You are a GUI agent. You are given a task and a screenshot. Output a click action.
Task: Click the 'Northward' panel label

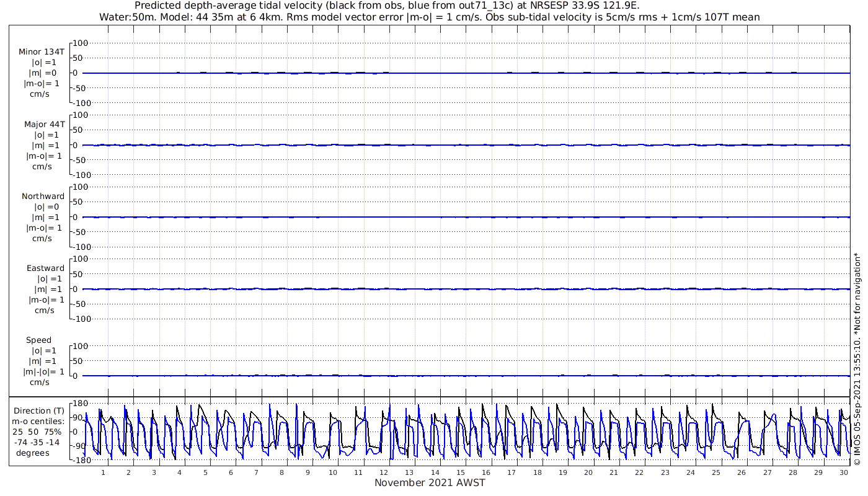(43, 196)
